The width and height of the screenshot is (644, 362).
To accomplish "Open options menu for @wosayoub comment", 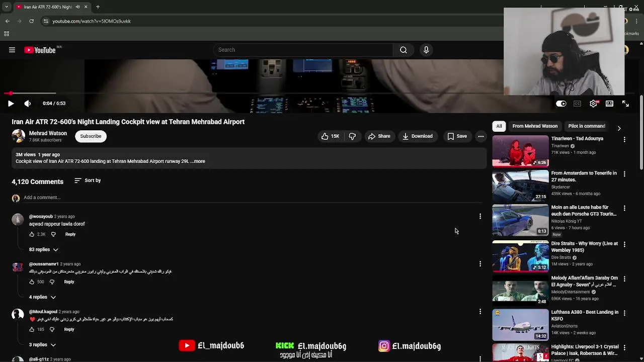I will tap(480, 216).
